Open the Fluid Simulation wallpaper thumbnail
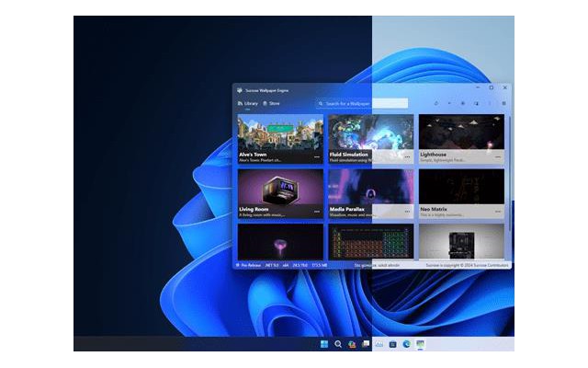Screen dimensions: 588x368 (x=371, y=139)
